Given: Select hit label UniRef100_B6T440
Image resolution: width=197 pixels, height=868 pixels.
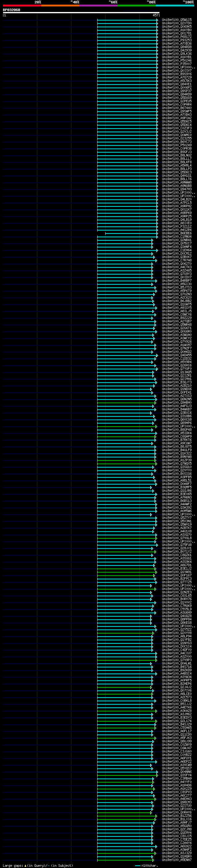Looking at the screenshot, I should 177,108.
